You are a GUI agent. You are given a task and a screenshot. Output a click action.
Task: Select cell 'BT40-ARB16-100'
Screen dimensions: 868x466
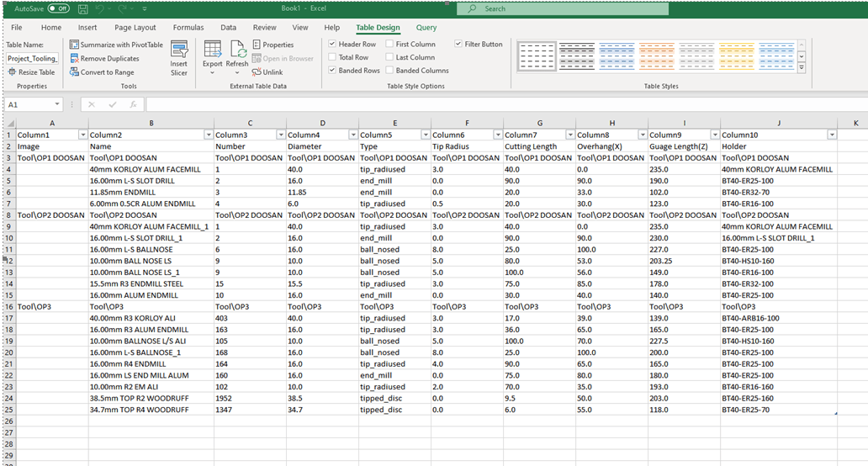779,318
